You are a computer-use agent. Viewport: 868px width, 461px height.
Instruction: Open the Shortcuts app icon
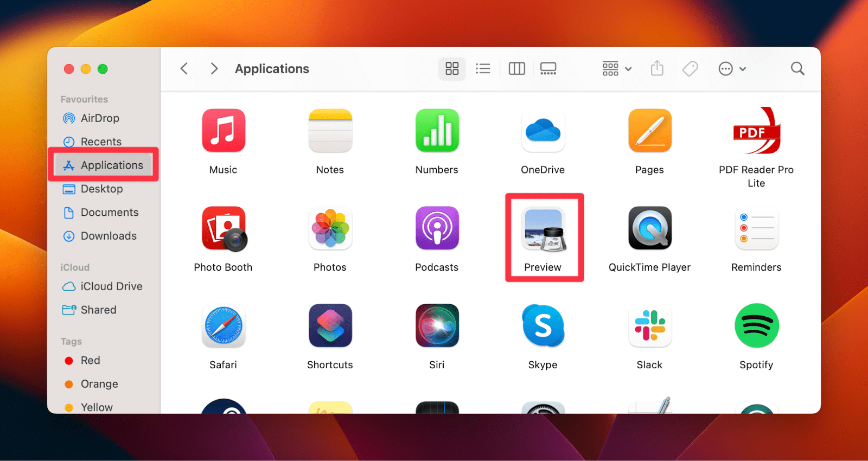point(330,326)
